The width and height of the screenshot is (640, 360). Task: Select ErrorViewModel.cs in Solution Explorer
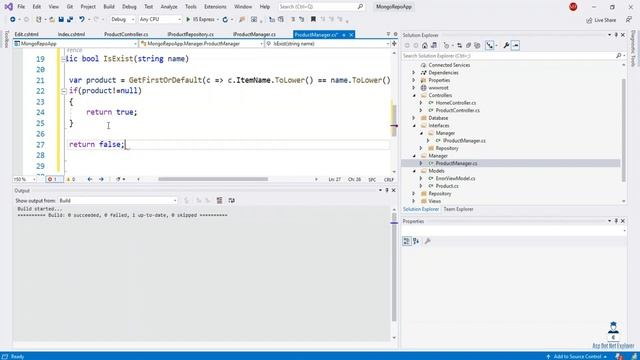point(455,178)
